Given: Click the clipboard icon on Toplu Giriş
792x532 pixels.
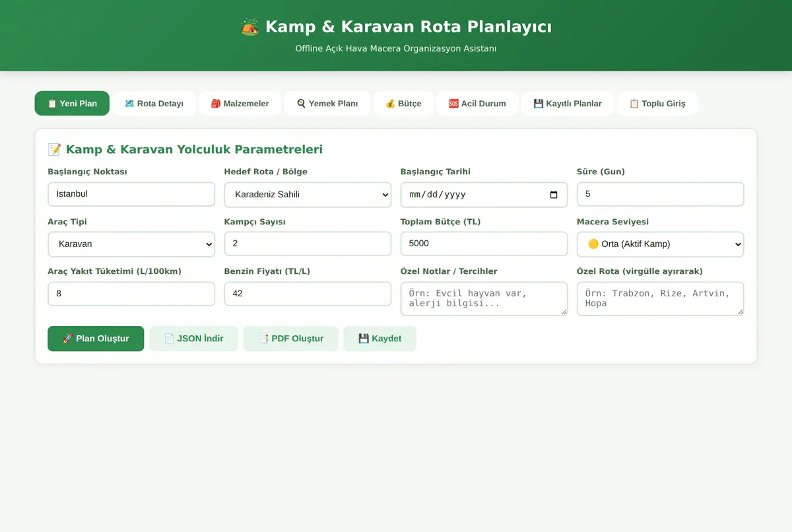Looking at the screenshot, I should pyautogui.click(x=634, y=104).
